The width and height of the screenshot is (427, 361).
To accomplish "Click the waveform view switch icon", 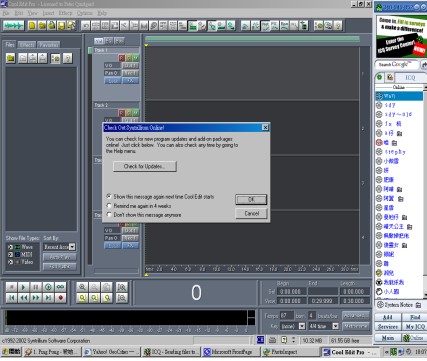I will (14, 25).
